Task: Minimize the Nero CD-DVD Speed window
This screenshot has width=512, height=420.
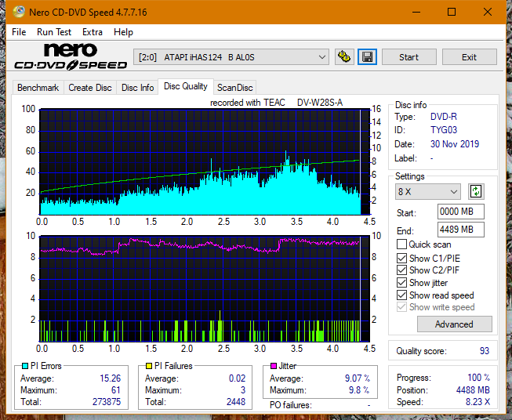Action: (416, 12)
